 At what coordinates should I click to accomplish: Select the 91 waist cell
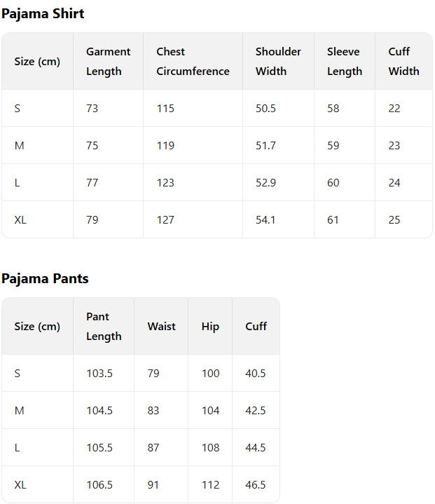click(153, 484)
